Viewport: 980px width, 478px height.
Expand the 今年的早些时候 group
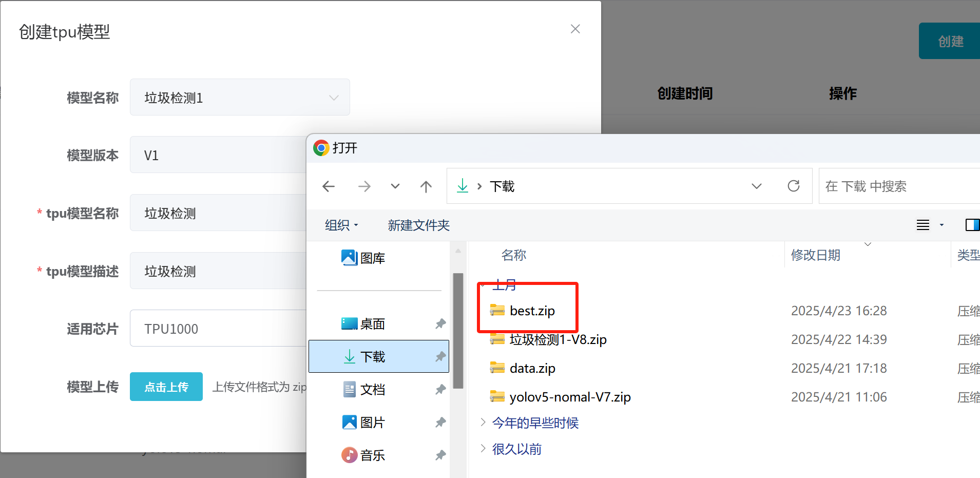pyautogui.click(x=483, y=423)
